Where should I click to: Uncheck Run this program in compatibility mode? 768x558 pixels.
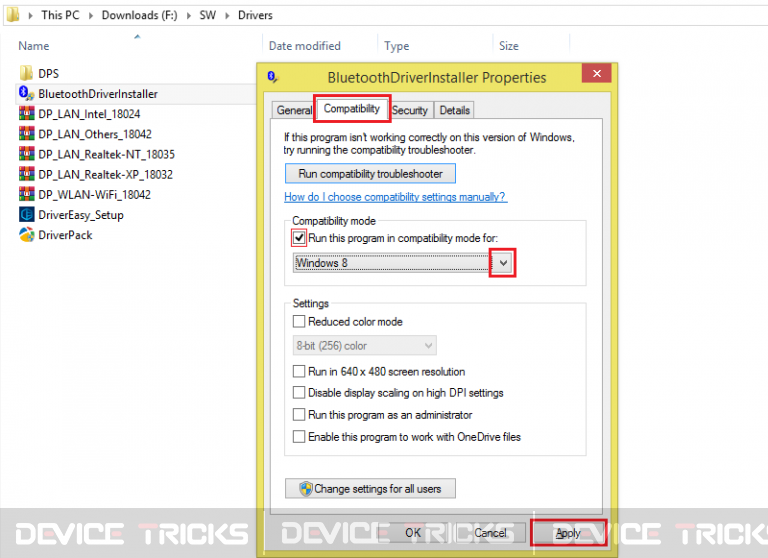click(299, 238)
